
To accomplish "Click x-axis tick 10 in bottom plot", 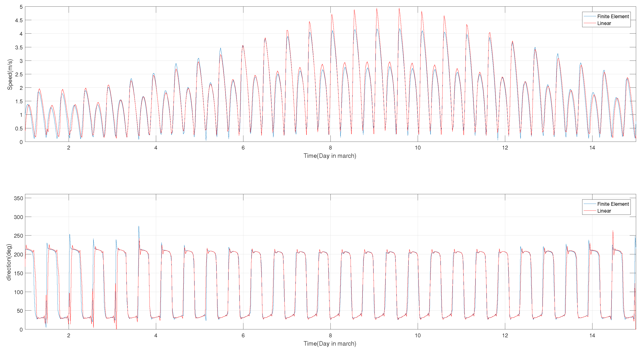I will click(417, 336).
